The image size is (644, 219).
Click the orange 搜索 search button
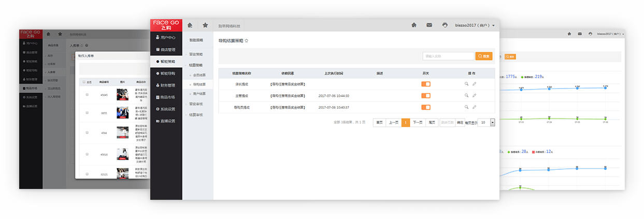coord(484,56)
